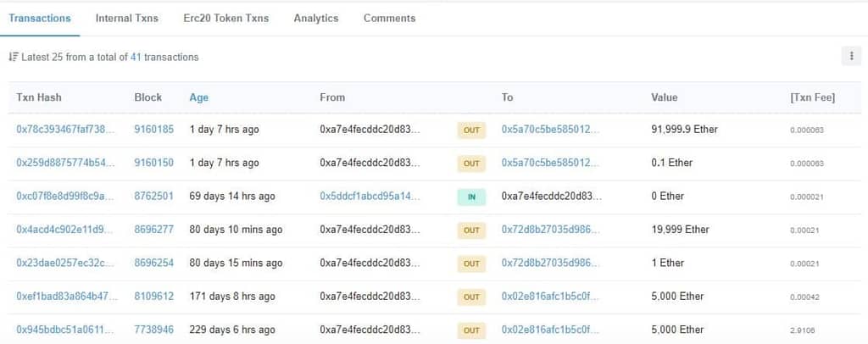
Task: Open transaction hash 0x259d8875774b54...
Action: (x=66, y=163)
